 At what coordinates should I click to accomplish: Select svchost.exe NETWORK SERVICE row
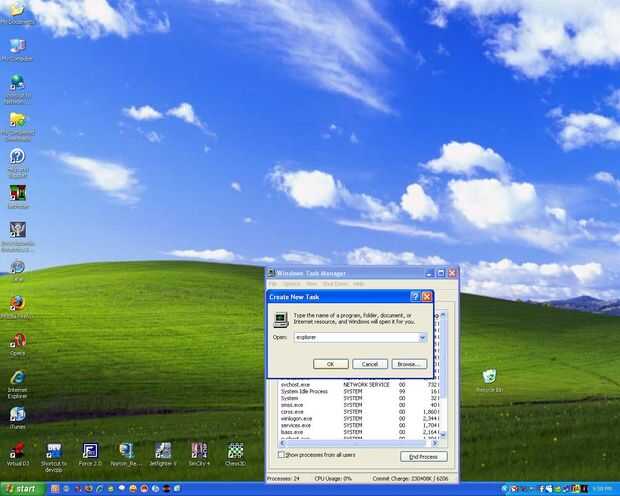click(x=359, y=384)
